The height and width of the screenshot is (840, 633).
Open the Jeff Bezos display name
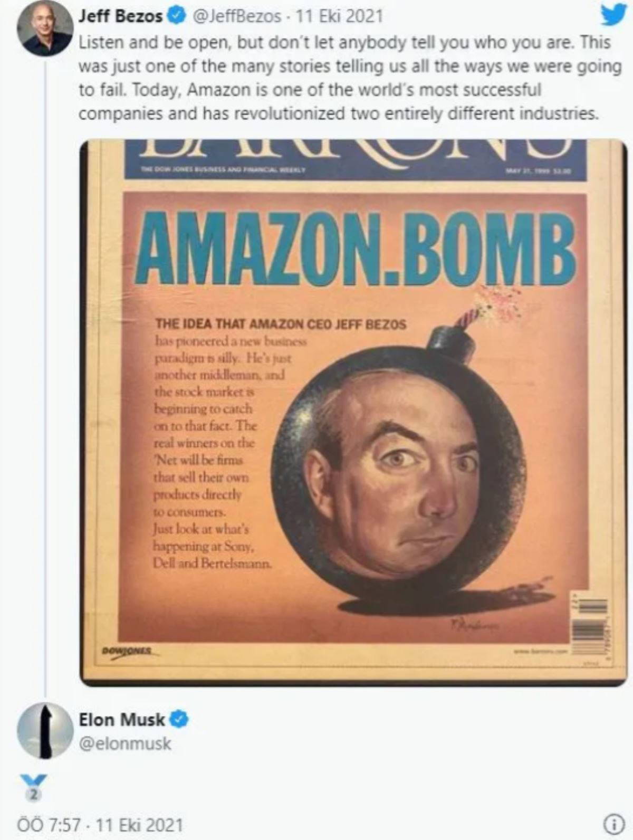[x=120, y=16]
